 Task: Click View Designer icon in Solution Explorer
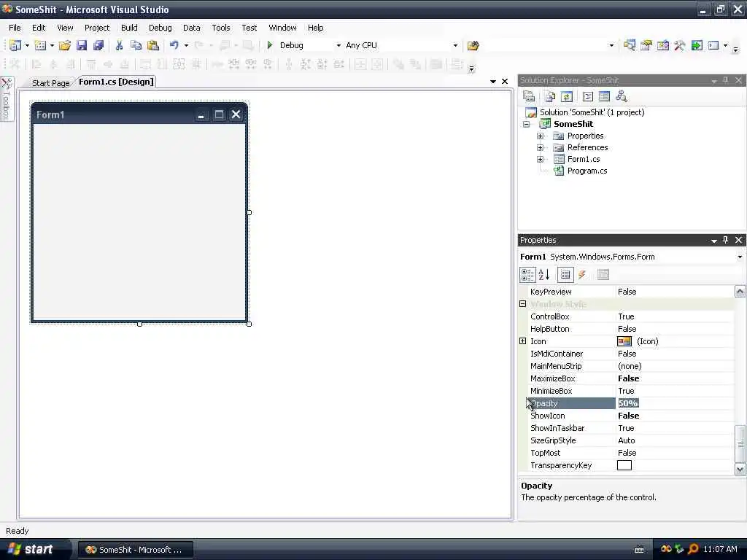tap(604, 97)
